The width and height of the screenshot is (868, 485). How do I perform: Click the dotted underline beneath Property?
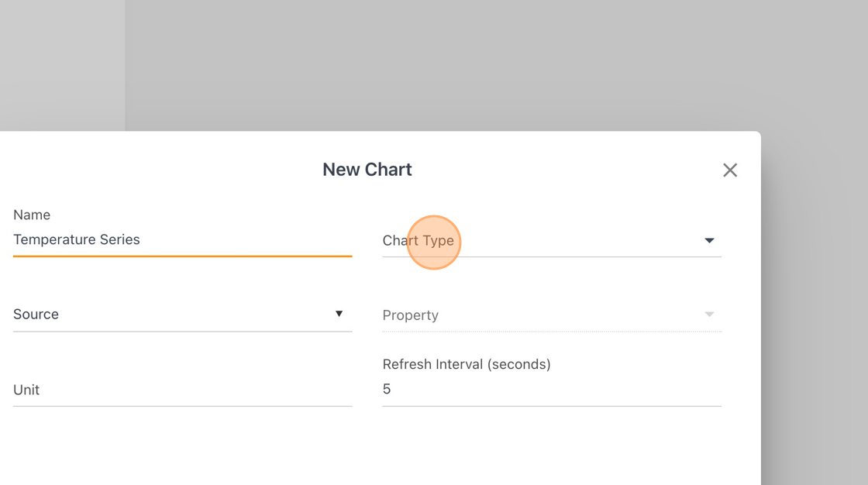point(552,332)
